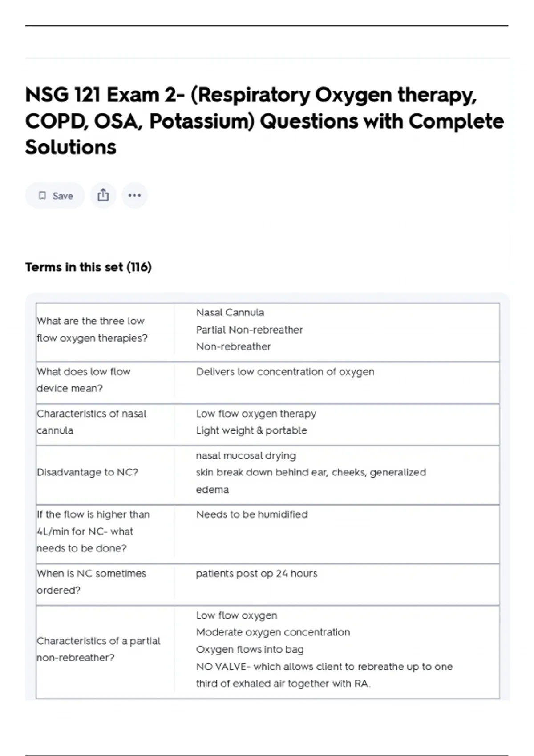Click the 'Characteristics of nasal cannula' term
534x756 pixels.
[91, 422]
